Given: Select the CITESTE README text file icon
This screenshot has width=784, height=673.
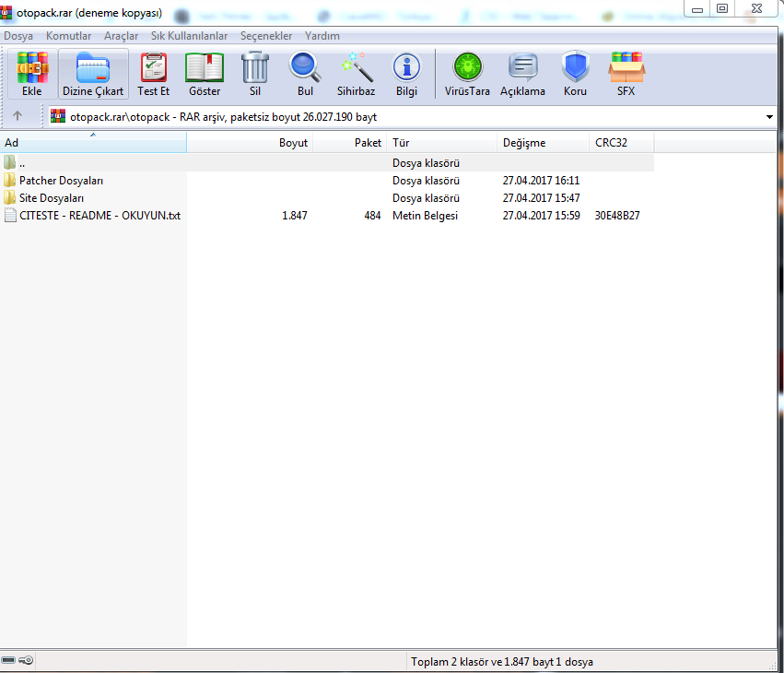Looking at the screenshot, I should pyautogui.click(x=10, y=215).
